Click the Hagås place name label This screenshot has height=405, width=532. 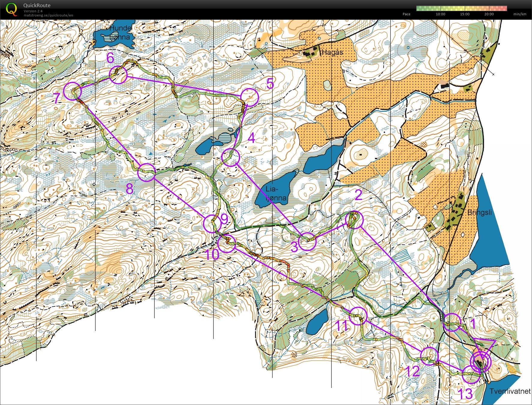coord(332,52)
